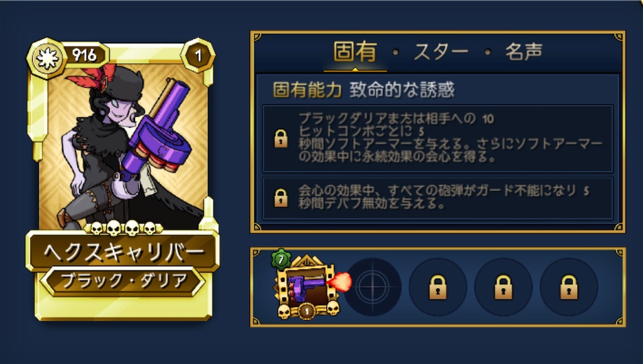Image resolution: width=643 pixels, height=364 pixels.
Task: Click the green level 7 gear badge
Action: pyautogui.click(x=281, y=259)
